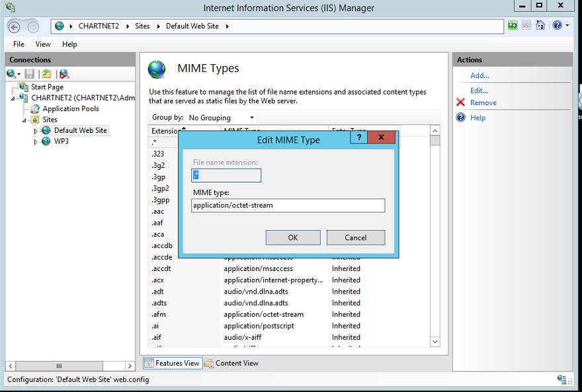Click left arrow of Connections scrollbar
582x392 pixels.
coord(11,366)
